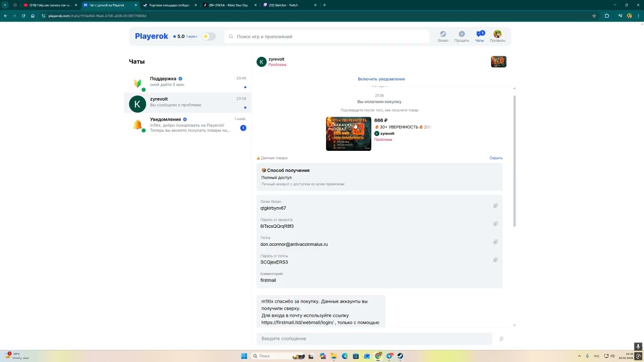Click the Полный доступ text

(x=277, y=177)
